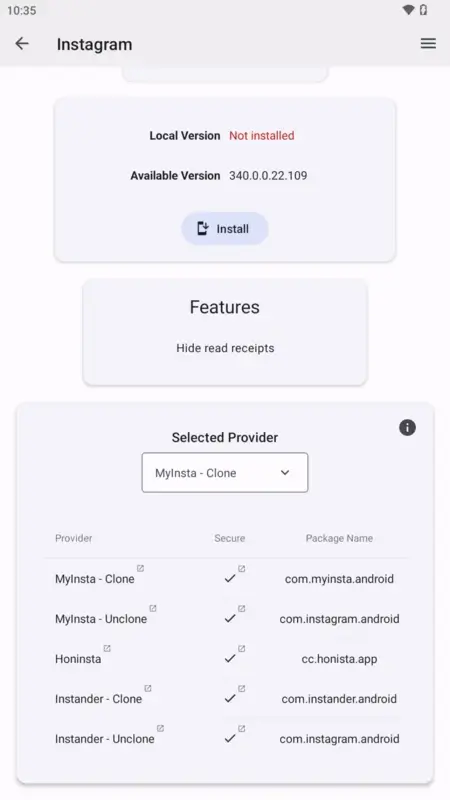Open external link icon beside Instander - Clone
The width and height of the screenshot is (450, 800).
(147, 688)
